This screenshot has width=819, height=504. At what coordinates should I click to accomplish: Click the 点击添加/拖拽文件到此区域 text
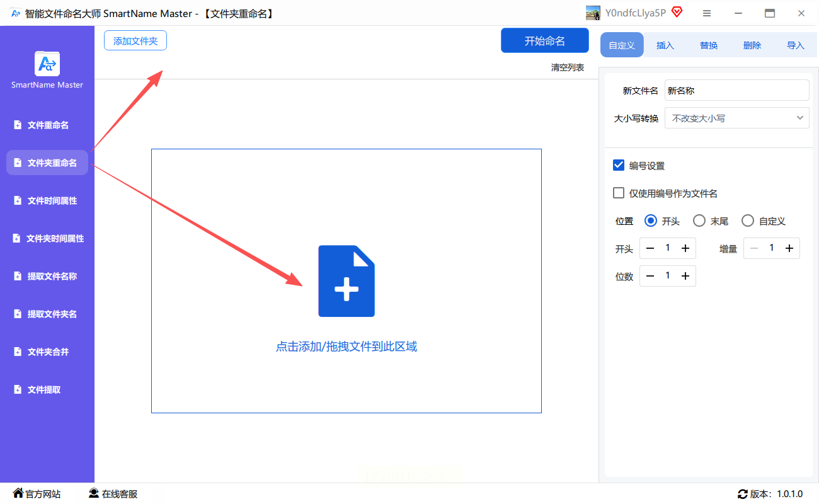coord(346,346)
